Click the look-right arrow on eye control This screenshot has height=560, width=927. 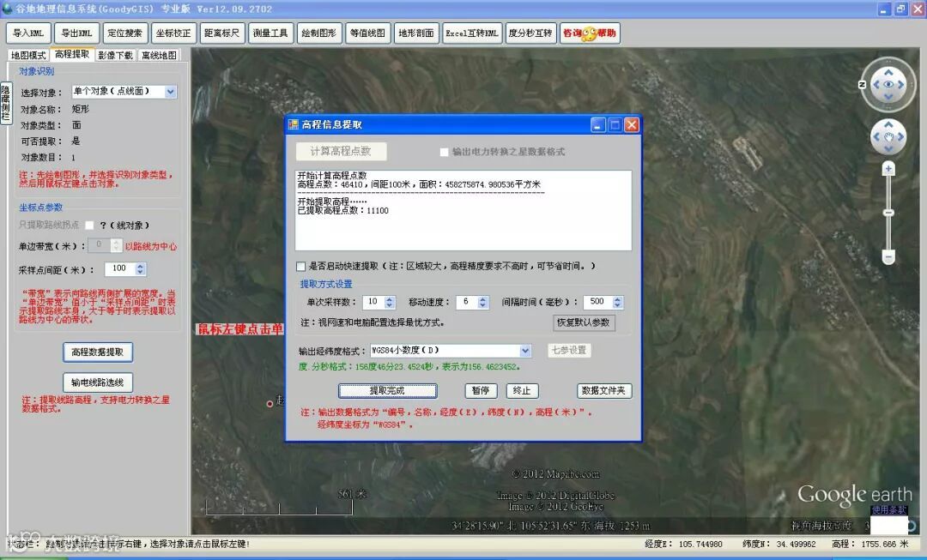tap(901, 85)
